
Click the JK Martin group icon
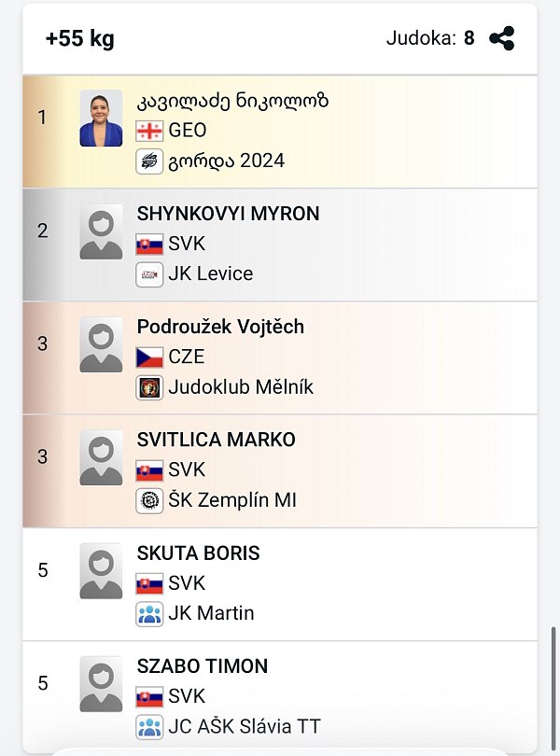tap(149, 613)
